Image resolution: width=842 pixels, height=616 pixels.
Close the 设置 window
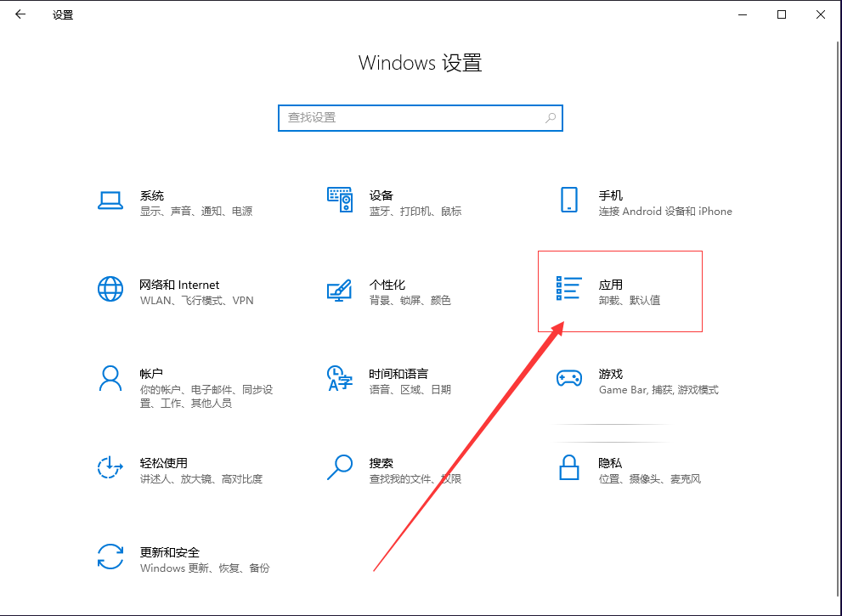(x=821, y=14)
